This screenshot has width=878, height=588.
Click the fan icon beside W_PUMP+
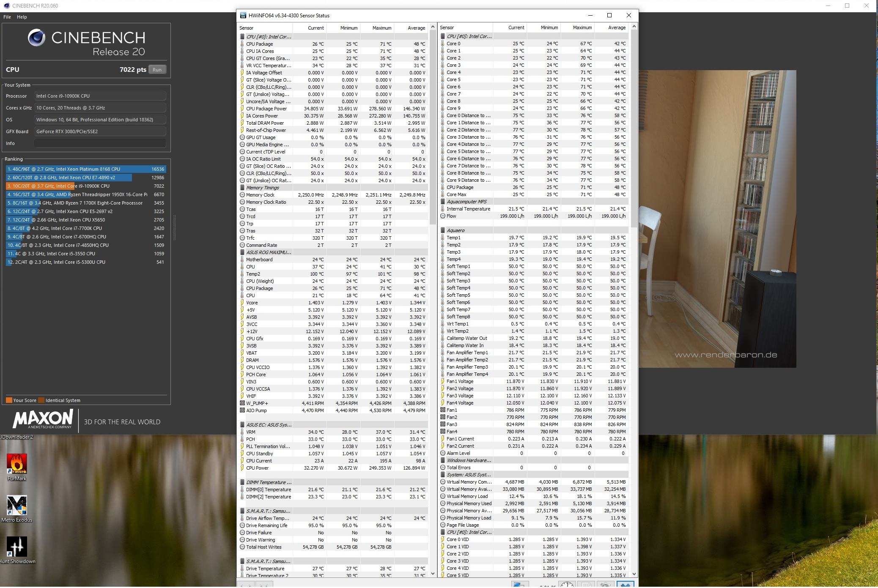(242, 403)
